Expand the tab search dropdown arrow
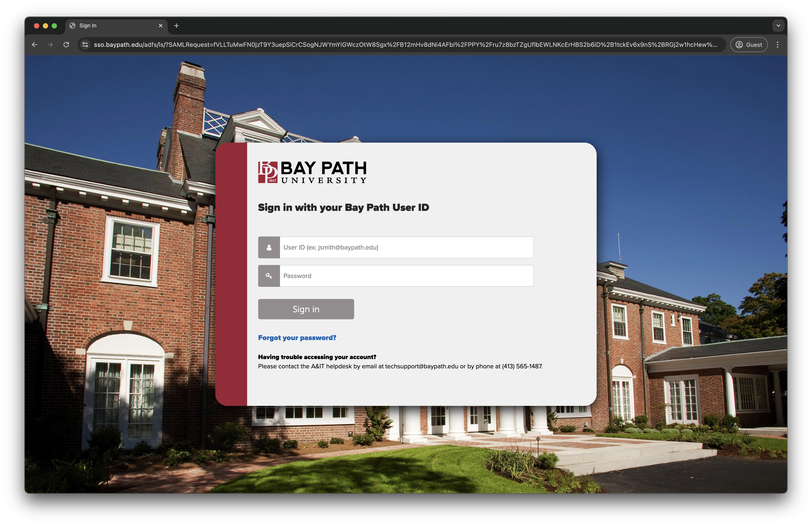 (778, 26)
